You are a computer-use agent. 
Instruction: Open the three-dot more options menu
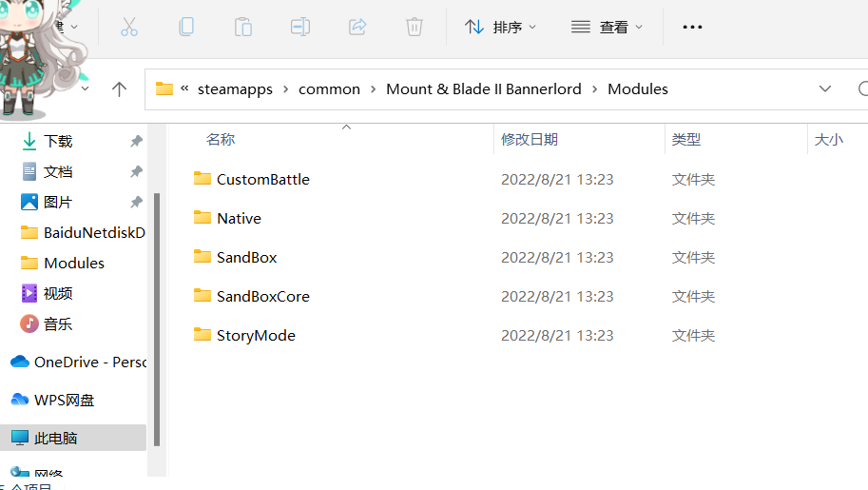click(x=692, y=27)
